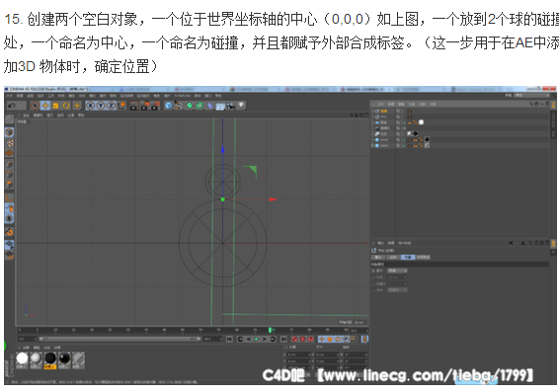Select the Move tool in top toolbar
The image size is (559, 392).
[x=45, y=106]
